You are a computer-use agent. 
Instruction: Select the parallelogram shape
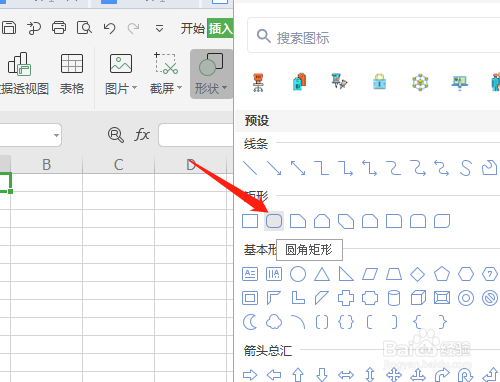point(370,274)
